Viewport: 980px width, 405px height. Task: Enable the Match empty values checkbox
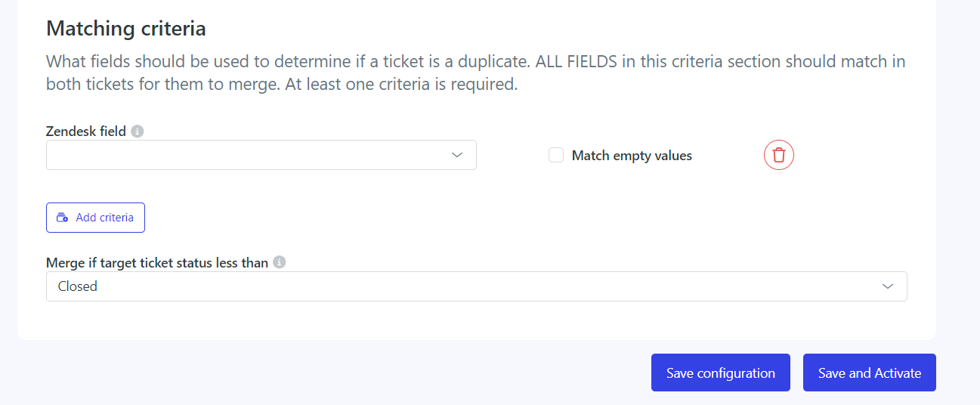[x=556, y=156]
